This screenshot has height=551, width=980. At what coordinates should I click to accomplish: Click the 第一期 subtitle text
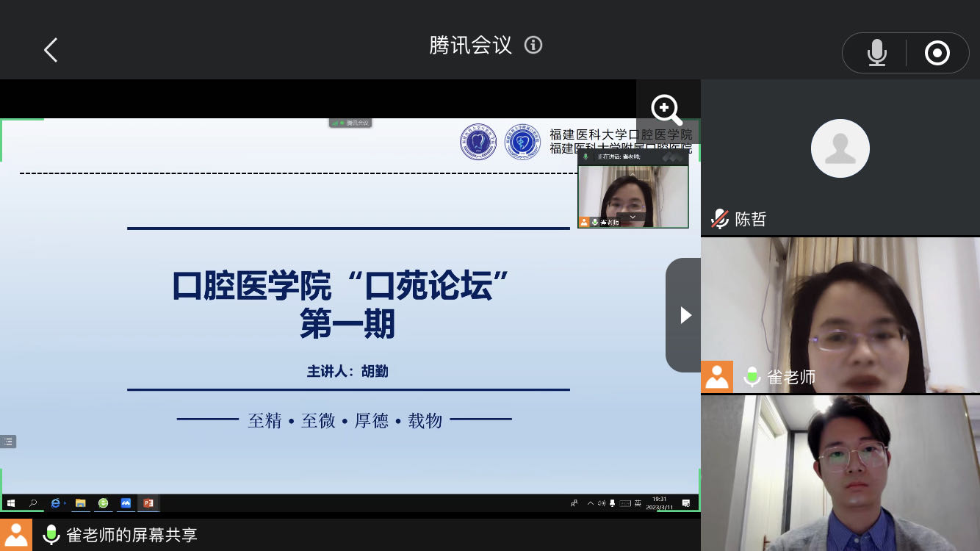[x=347, y=324]
